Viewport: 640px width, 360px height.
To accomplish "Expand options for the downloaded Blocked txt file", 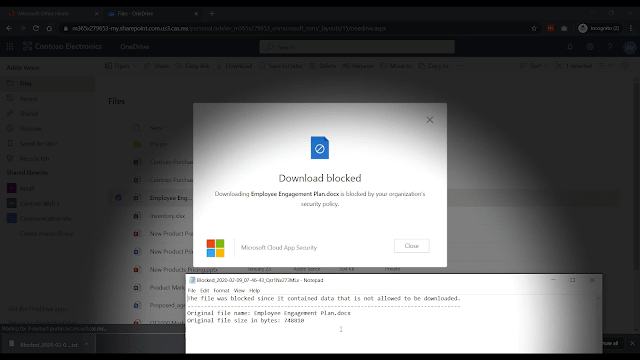I will pos(87,344).
